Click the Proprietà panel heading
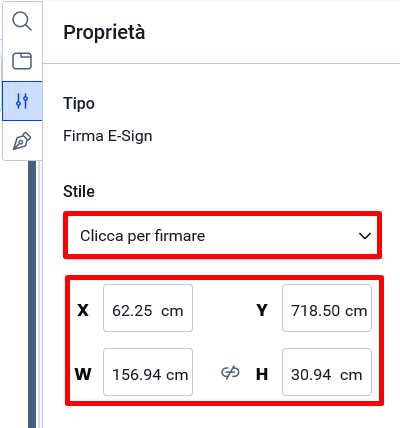Screen dimensions: 400x428 [x=104, y=33]
